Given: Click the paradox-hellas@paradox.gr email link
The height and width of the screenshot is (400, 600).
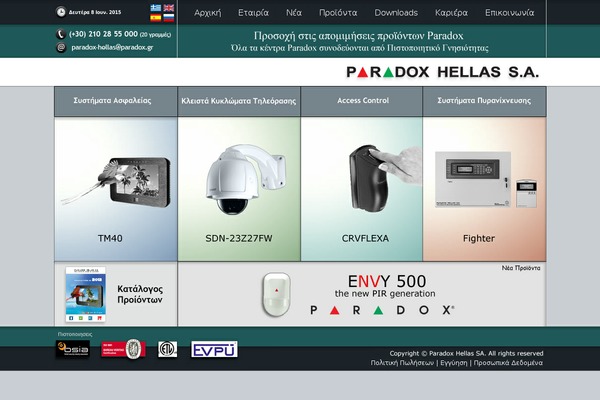Looking at the screenshot, I should tap(112, 47).
